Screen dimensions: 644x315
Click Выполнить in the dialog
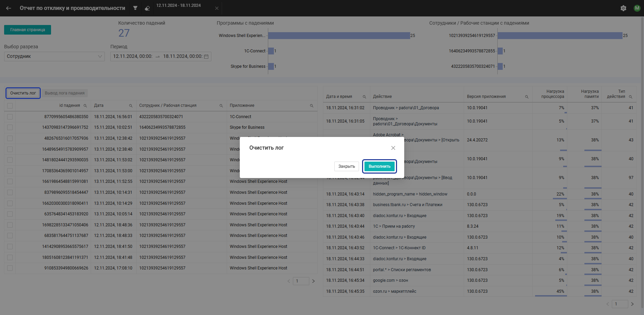point(380,166)
